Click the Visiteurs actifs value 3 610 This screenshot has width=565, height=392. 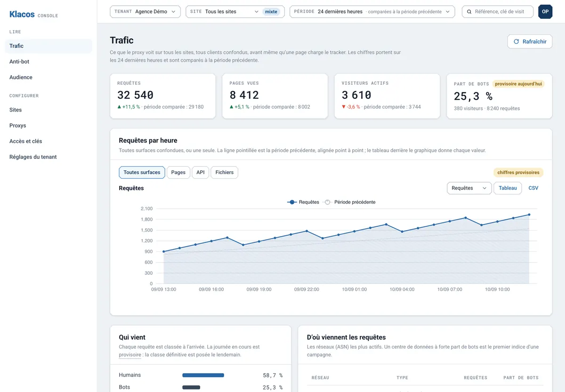point(357,96)
